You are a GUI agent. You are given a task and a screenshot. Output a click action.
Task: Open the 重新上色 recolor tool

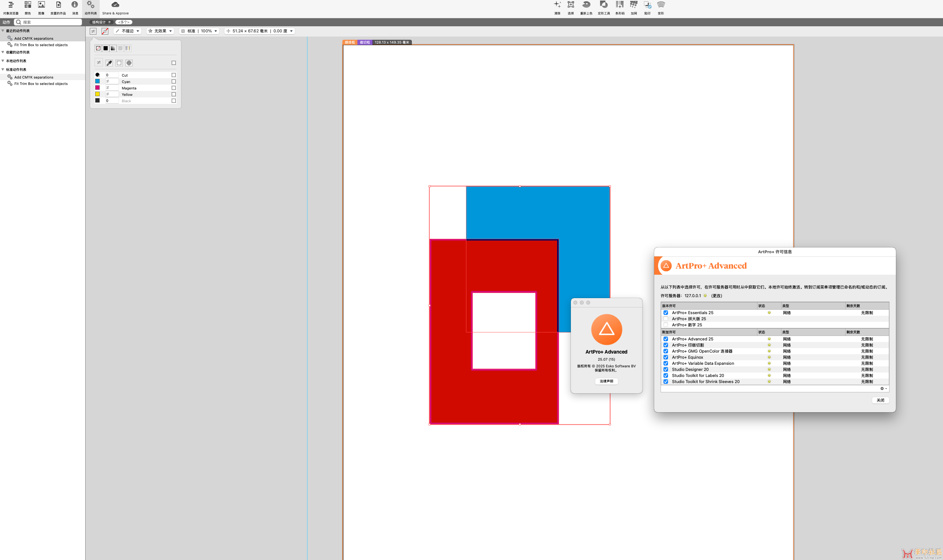click(586, 8)
